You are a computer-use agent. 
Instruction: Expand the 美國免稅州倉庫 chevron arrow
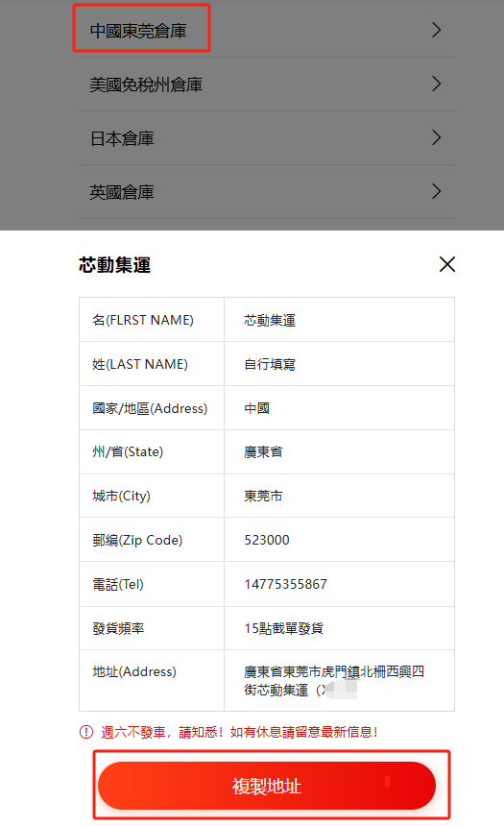pos(436,84)
